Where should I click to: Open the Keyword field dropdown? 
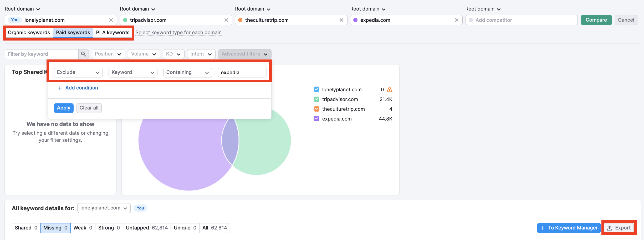(133, 72)
